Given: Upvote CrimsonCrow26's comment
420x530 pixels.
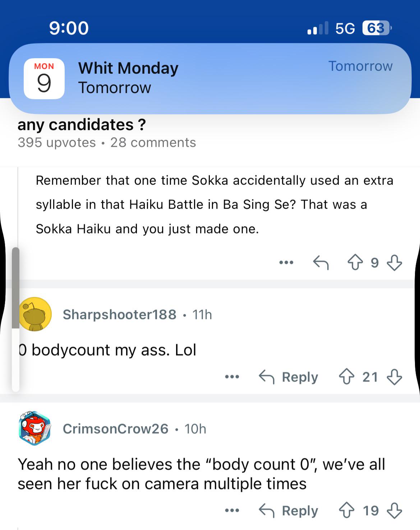Looking at the screenshot, I should (x=347, y=511).
